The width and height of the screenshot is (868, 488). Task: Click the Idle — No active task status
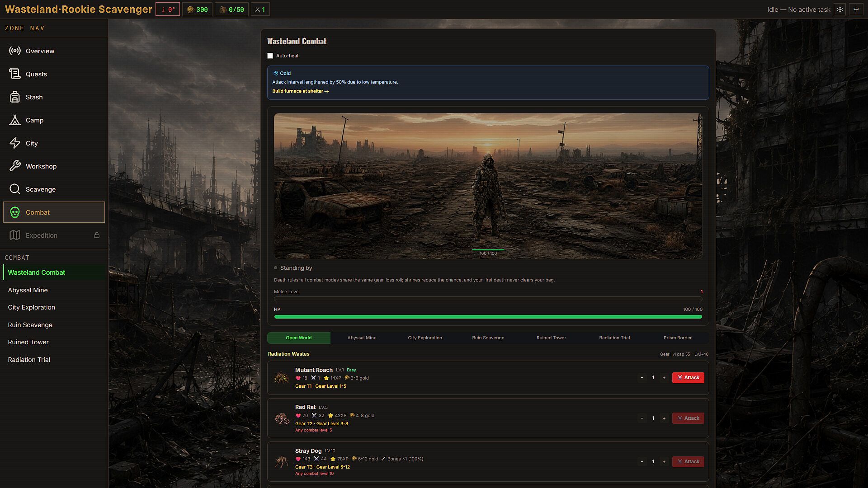pos(799,9)
